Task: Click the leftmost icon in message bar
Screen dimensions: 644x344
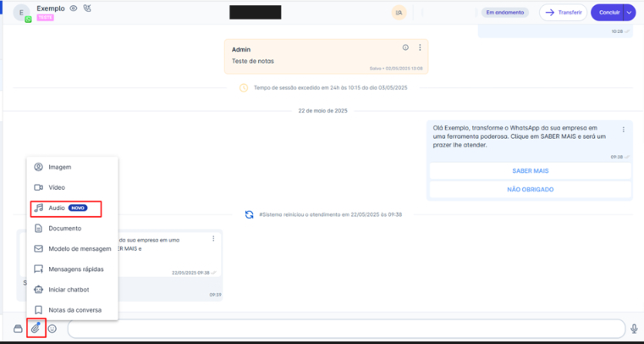Action: pyautogui.click(x=18, y=329)
